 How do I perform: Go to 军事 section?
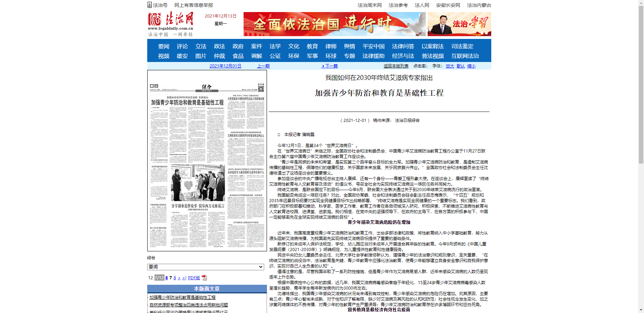coord(312,56)
